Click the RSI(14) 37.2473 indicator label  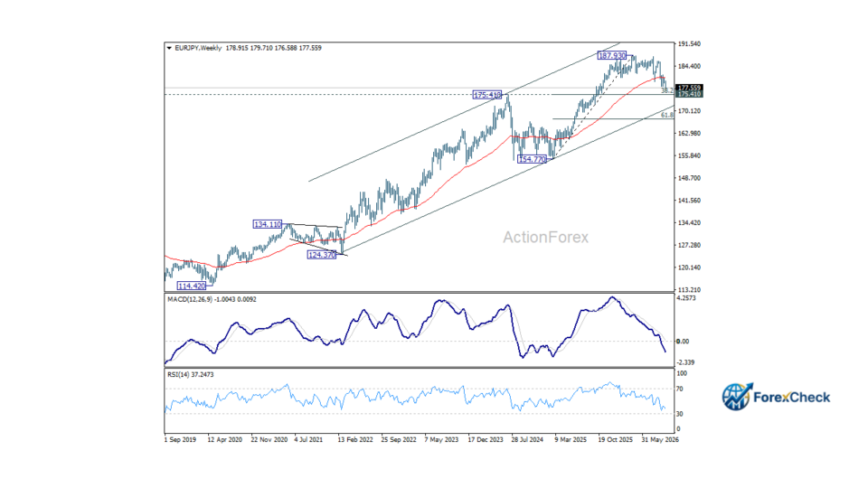[191, 374]
